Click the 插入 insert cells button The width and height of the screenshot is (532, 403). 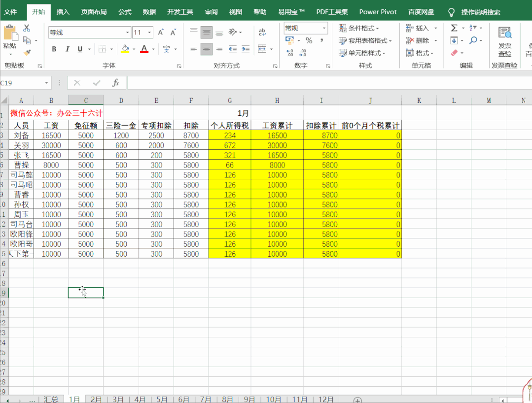coord(418,28)
